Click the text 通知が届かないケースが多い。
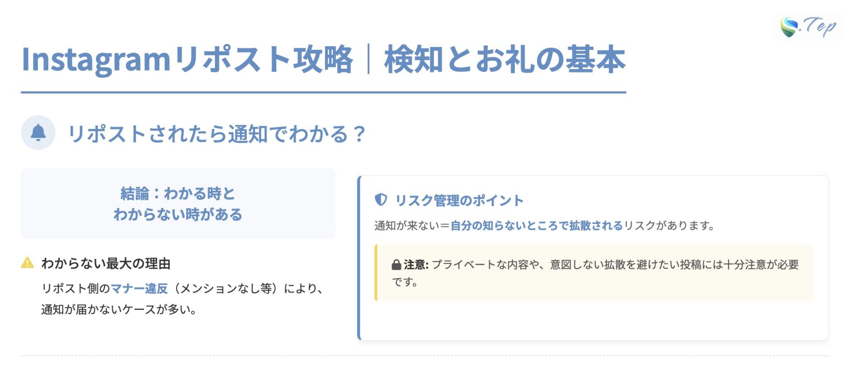The image size is (868, 369). click(119, 310)
